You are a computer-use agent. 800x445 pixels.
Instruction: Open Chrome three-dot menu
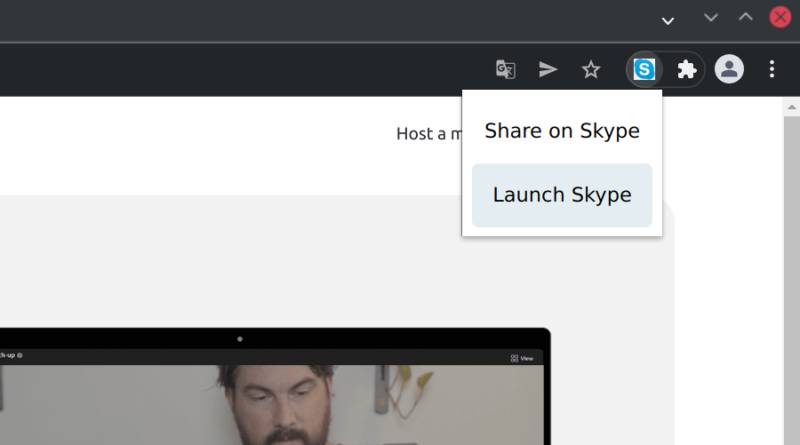(x=771, y=69)
